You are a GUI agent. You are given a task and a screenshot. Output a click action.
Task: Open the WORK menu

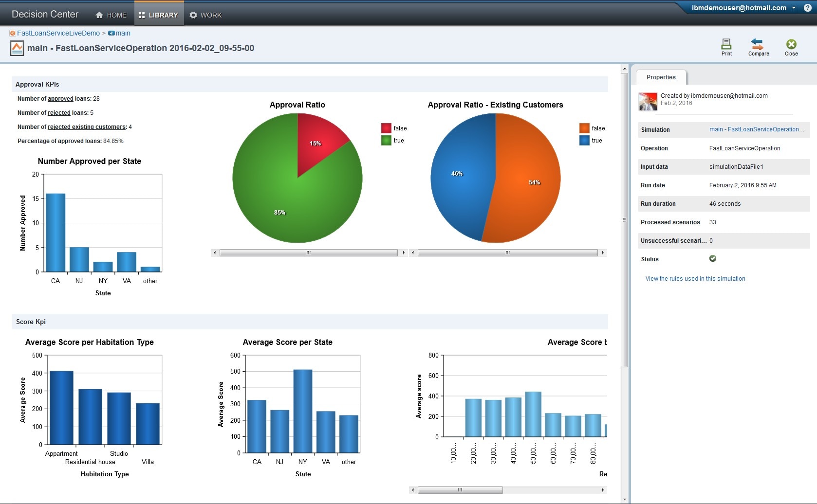[x=205, y=15]
